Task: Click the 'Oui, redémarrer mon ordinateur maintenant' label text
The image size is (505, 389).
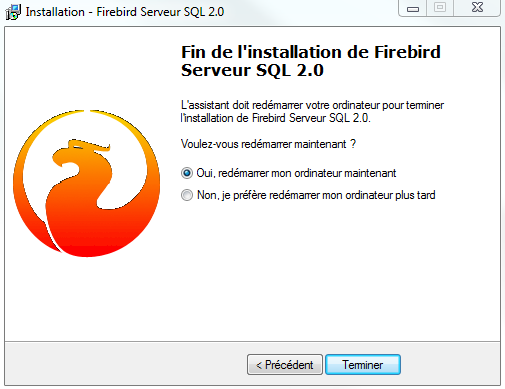Action: 296,173
